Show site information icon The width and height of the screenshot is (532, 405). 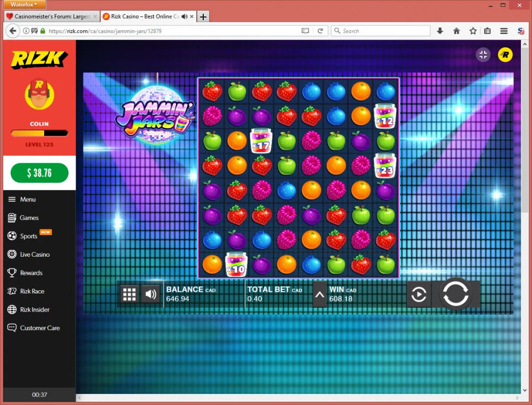pos(26,31)
